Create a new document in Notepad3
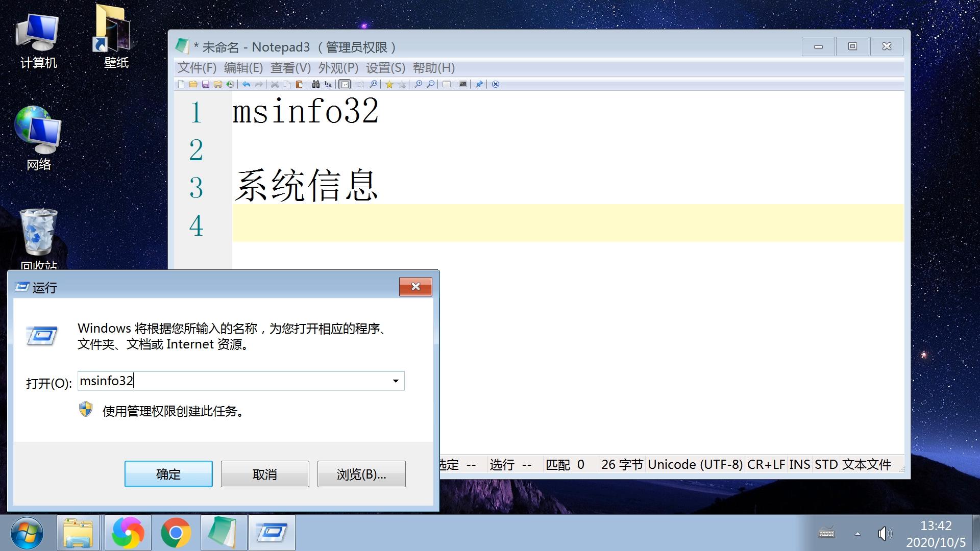The height and width of the screenshot is (551, 980). click(181, 84)
